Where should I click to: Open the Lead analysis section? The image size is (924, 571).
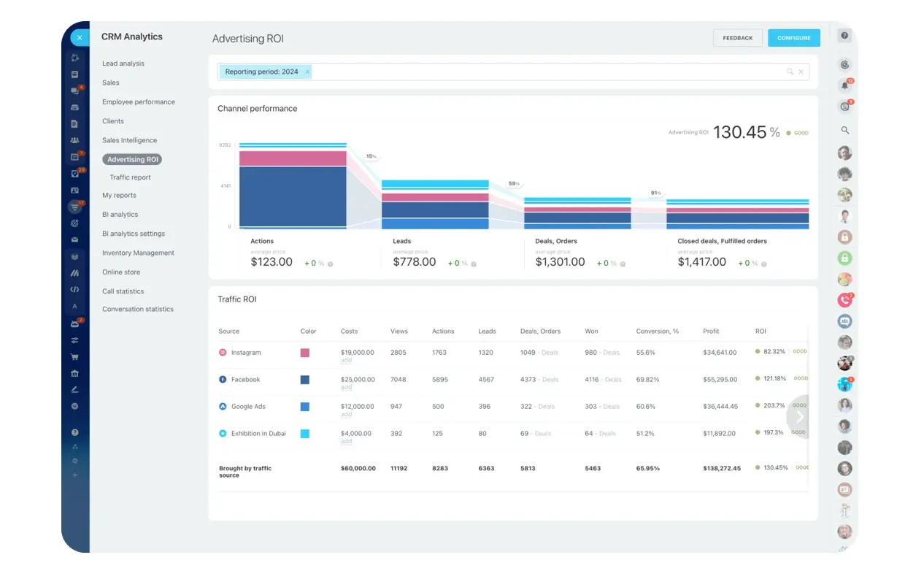tap(123, 64)
